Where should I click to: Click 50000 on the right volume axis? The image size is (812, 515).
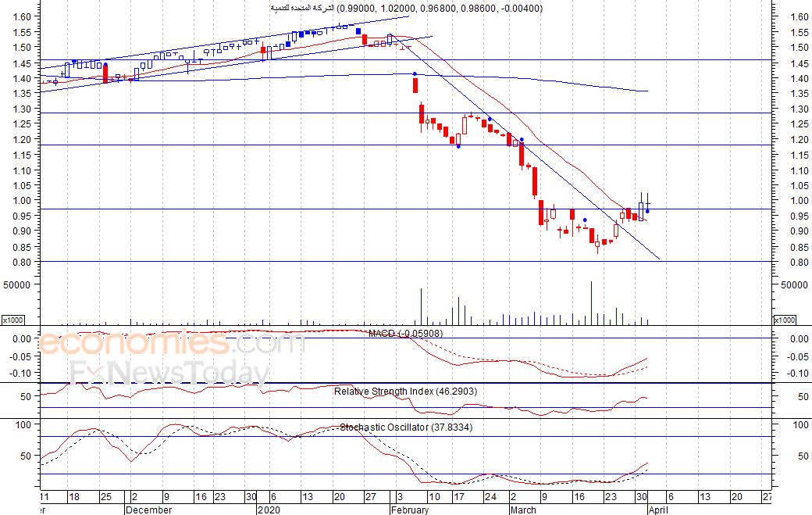(794, 284)
